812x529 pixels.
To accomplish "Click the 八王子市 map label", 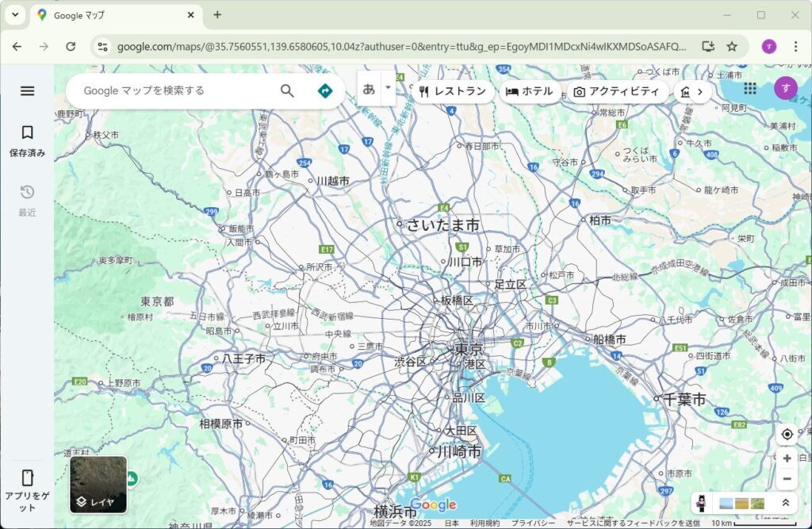I will pyautogui.click(x=244, y=358).
